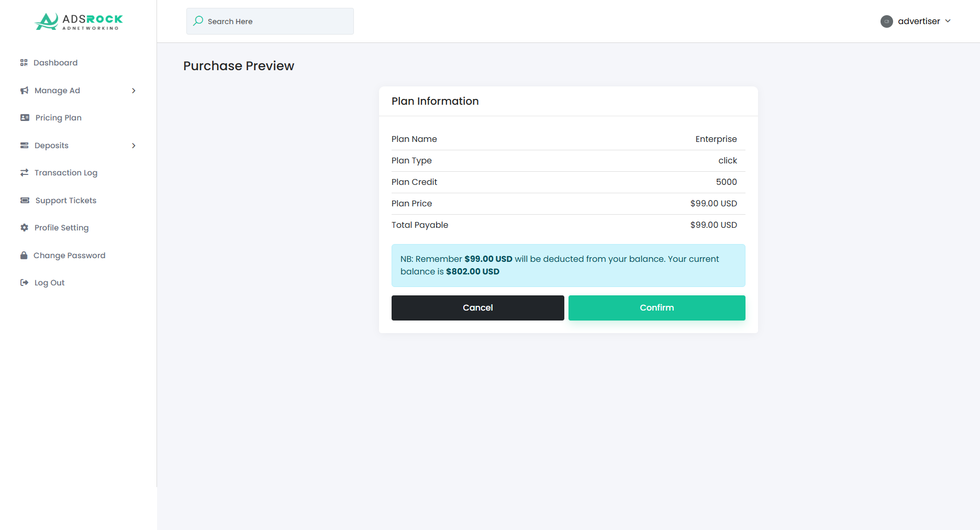Open the advertiser account dropdown
The height and width of the screenshot is (530, 980).
click(923, 21)
